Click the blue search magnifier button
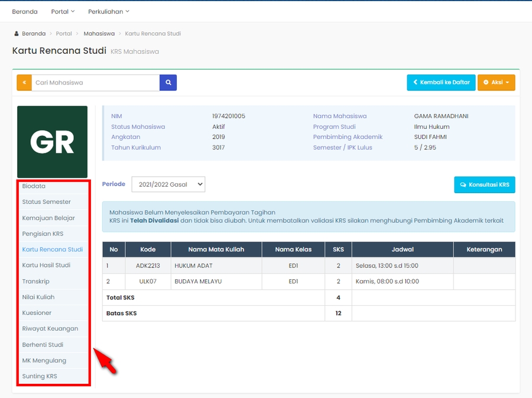Screen dimensions: 532x398 [x=168, y=83]
